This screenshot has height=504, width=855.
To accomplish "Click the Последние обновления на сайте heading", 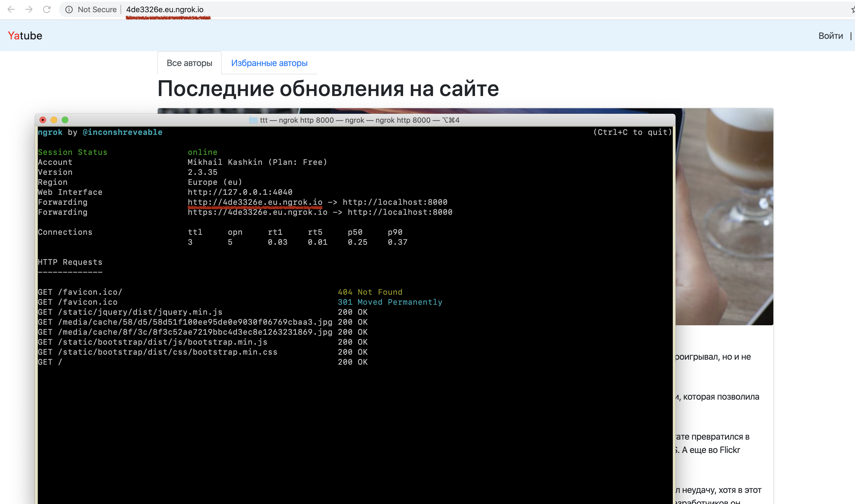I will [328, 89].
